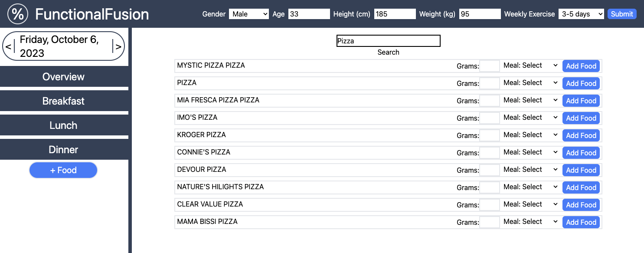
Task: Expand the Weekly Exercise dropdown
Action: (581, 14)
